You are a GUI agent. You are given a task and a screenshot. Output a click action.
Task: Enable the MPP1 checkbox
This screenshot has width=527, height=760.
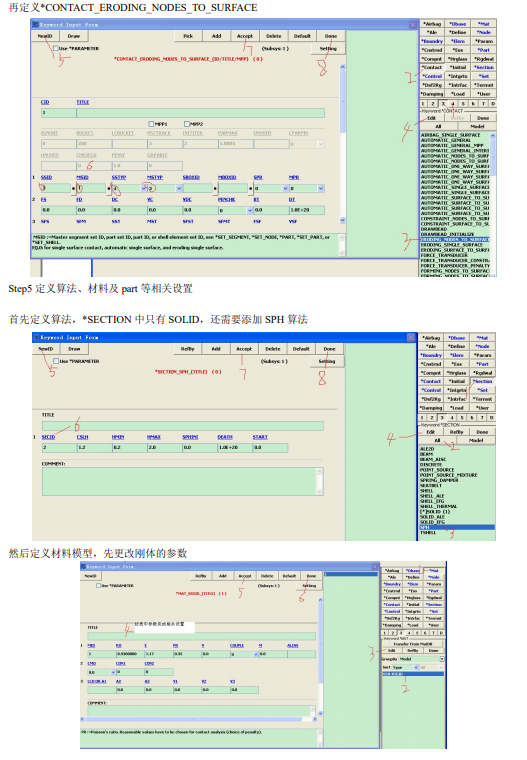[151, 124]
